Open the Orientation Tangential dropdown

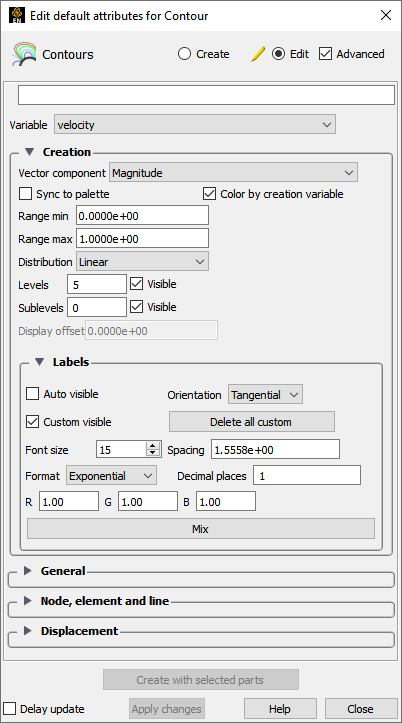point(266,395)
